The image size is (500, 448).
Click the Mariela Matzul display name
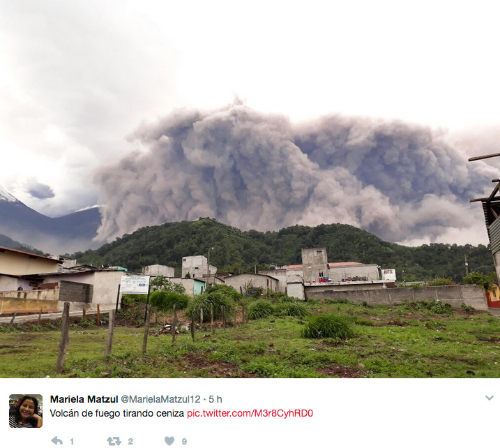click(x=84, y=399)
